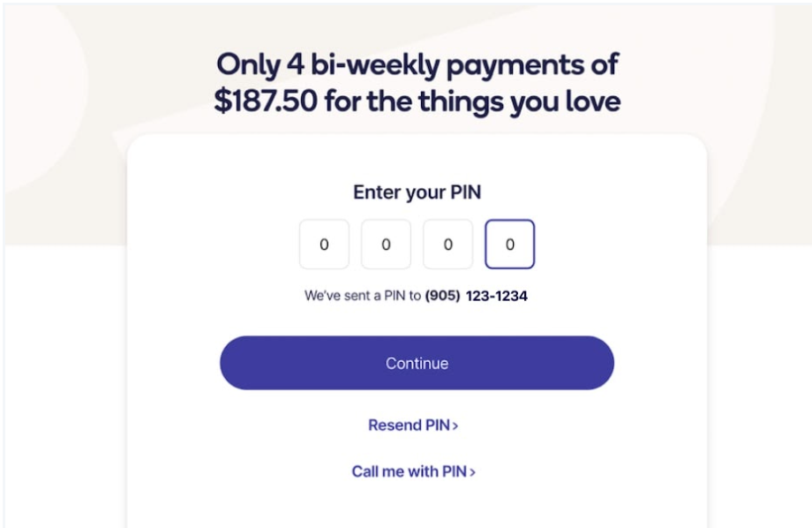
Task: Click the chevron arrow after Call me with PIN
Action: [472, 472]
